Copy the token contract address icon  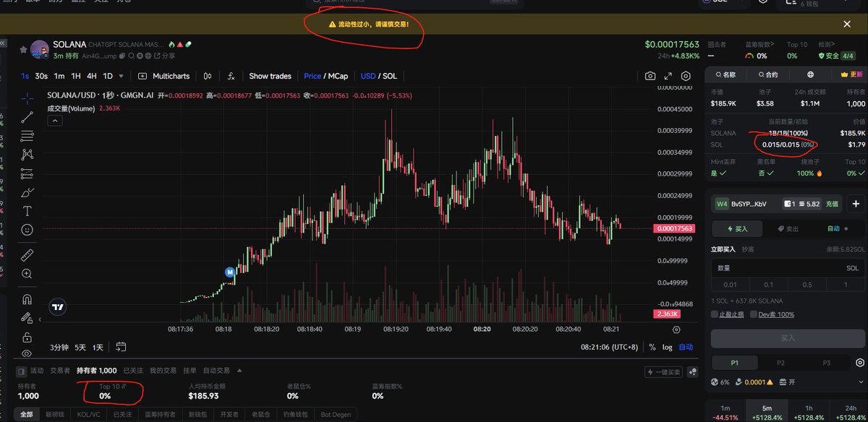pyautogui.click(x=123, y=56)
